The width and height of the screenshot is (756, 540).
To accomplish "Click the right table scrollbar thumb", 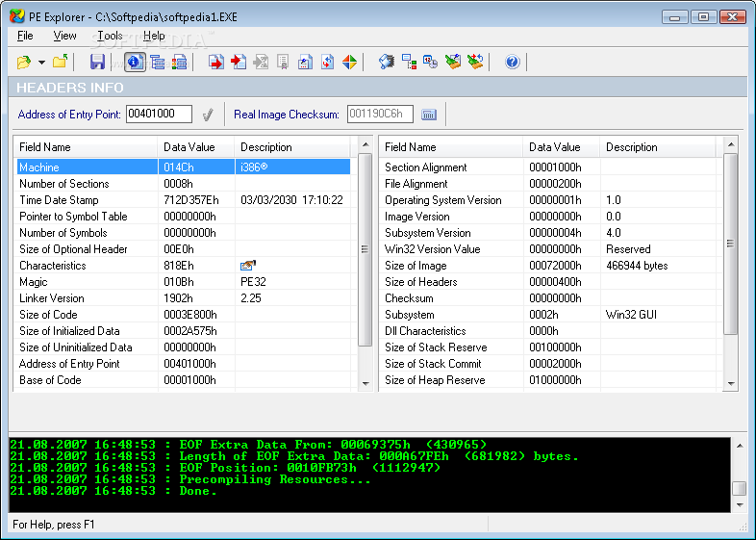I will point(731,244).
